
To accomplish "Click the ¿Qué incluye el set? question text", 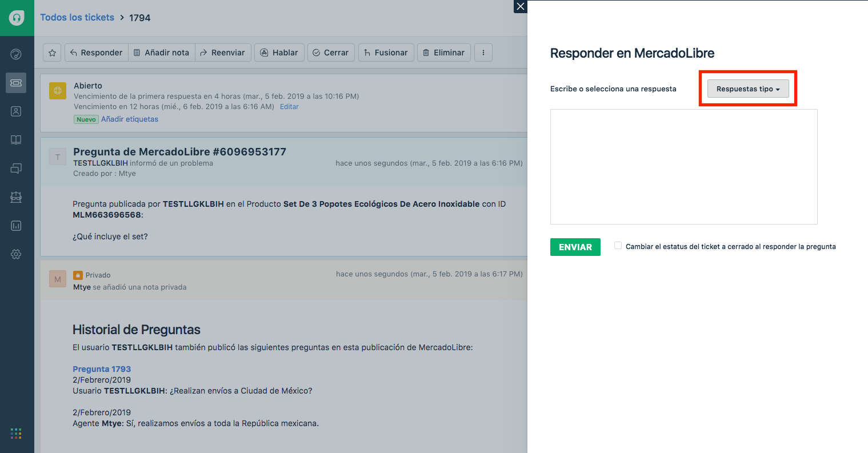I will click(x=110, y=236).
